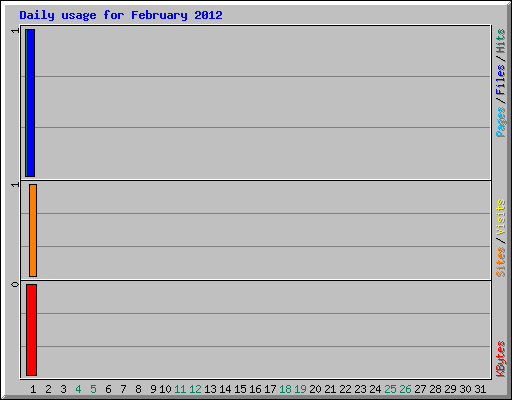Click day 31 on the x-axis
Viewport: 512px width, 400px height.
(480, 389)
